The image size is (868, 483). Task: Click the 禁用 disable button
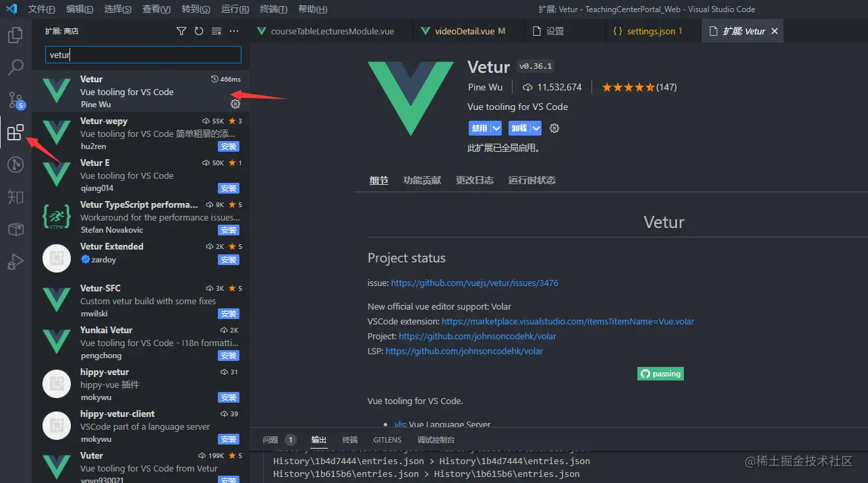pyautogui.click(x=480, y=128)
